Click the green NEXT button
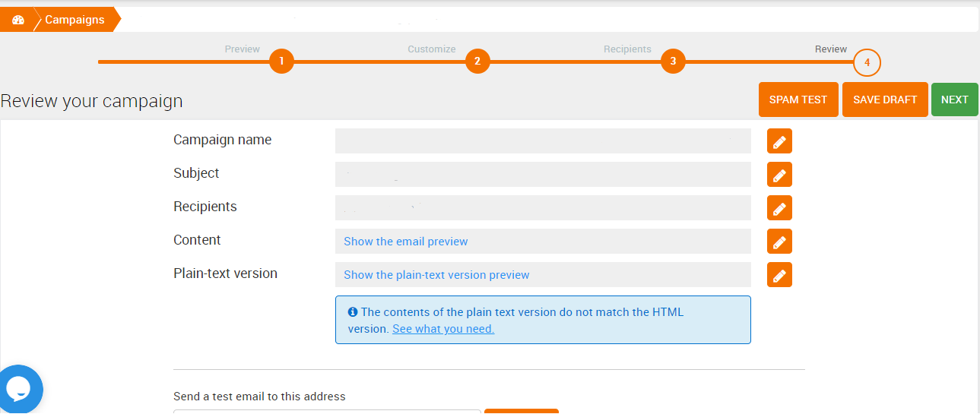This screenshot has width=980, height=414. tap(954, 100)
